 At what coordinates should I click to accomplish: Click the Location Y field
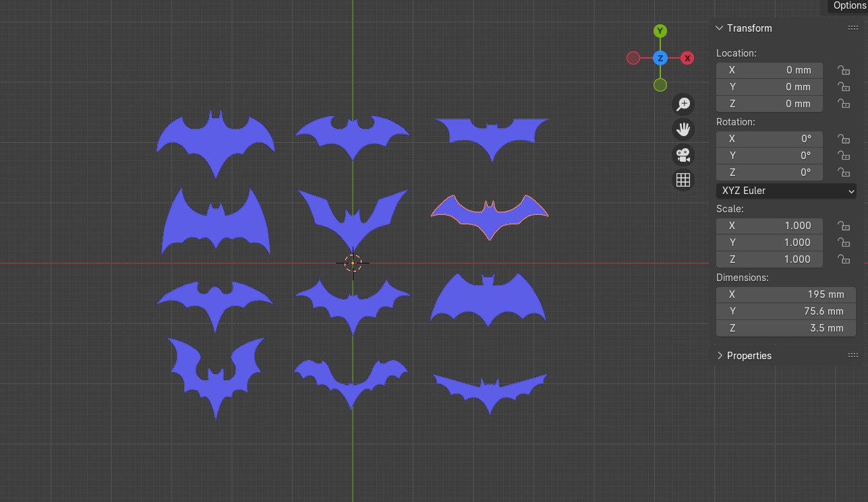(x=770, y=87)
